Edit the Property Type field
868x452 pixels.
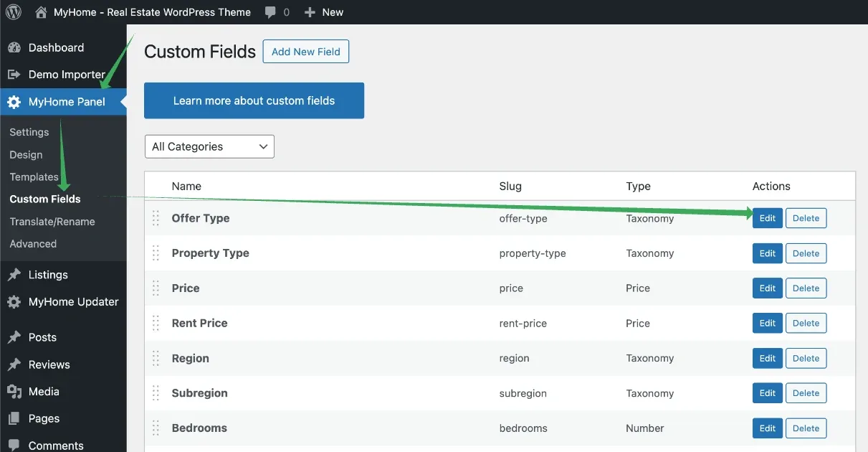point(768,253)
